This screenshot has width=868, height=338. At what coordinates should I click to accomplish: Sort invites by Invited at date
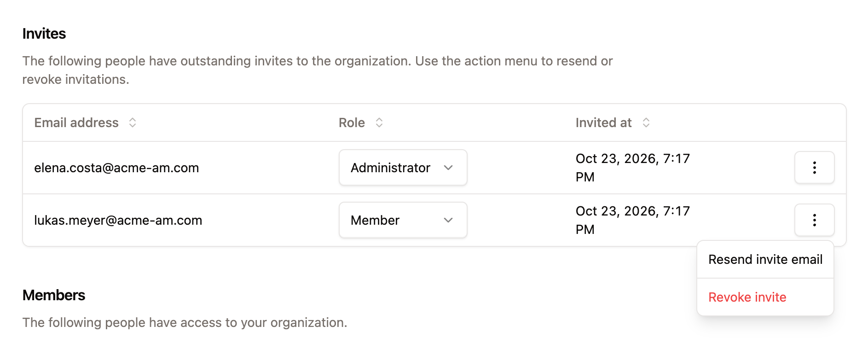[x=646, y=122]
